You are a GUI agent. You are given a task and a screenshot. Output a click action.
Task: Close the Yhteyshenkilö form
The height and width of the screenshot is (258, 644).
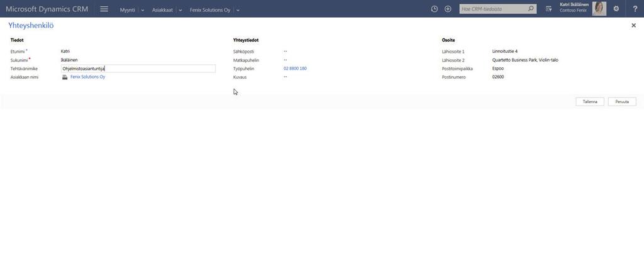pyautogui.click(x=633, y=25)
